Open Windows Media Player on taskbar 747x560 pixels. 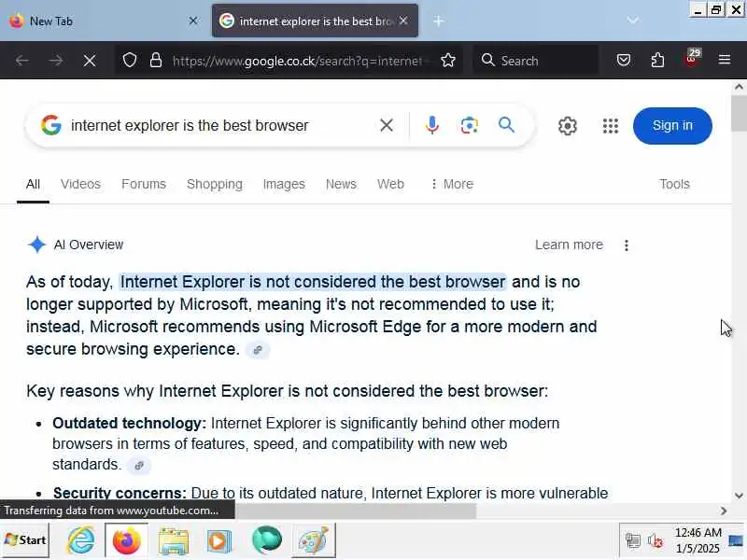218,540
